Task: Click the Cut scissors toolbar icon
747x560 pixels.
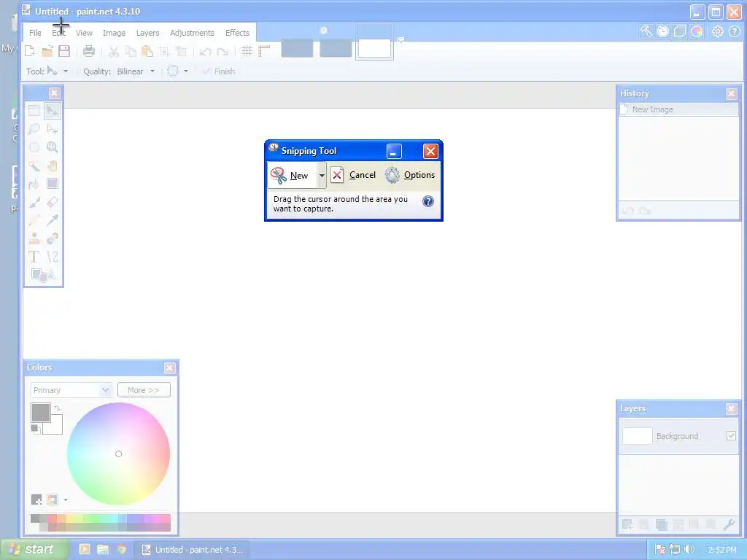Action: coord(113,51)
